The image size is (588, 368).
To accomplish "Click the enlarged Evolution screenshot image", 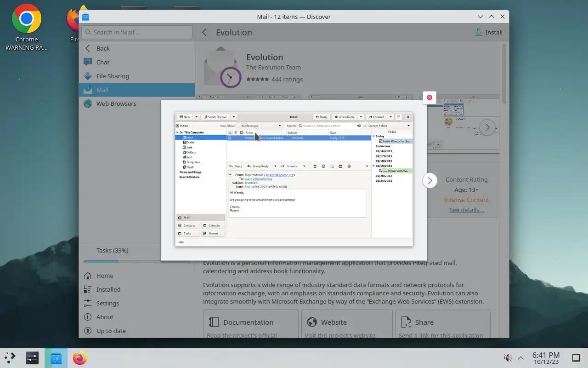I will tap(294, 179).
